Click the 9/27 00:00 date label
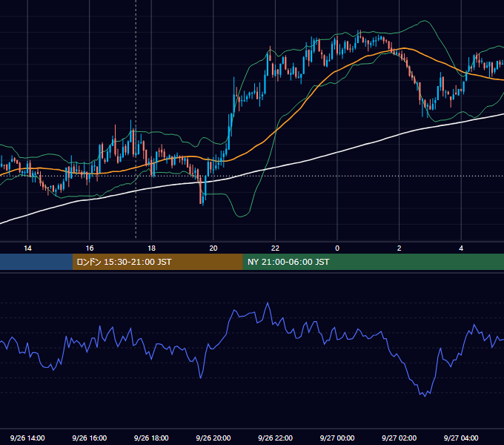This screenshot has height=445, width=504. click(x=337, y=438)
